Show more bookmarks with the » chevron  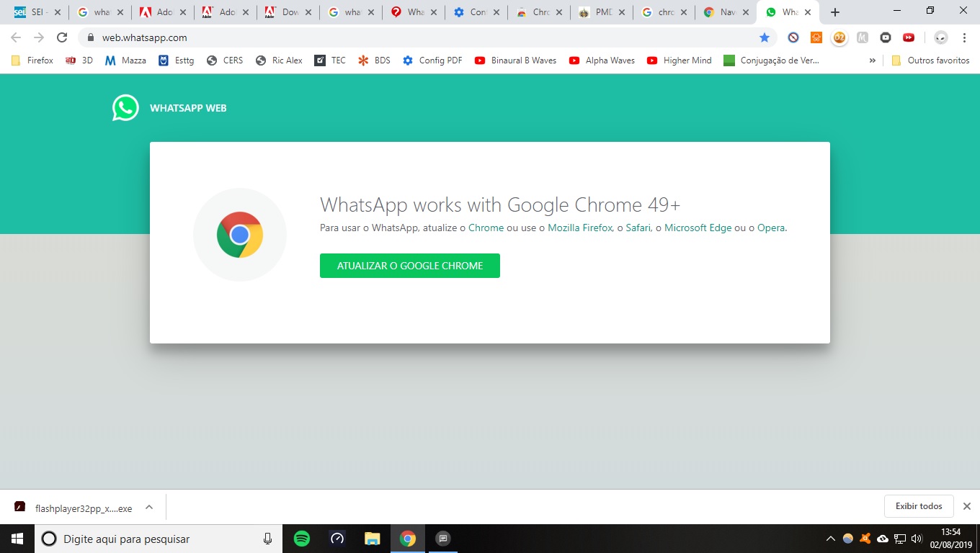(873, 60)
